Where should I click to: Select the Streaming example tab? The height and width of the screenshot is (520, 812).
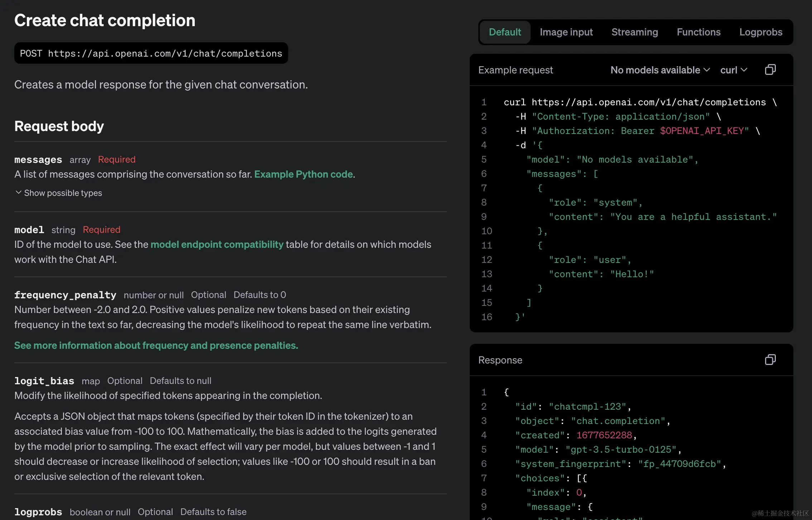point(634,32)
